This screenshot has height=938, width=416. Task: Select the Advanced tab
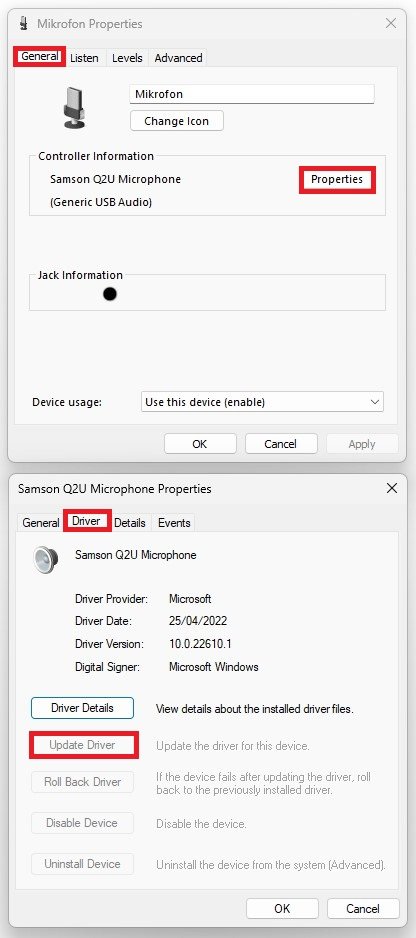(x=178, y=58)
